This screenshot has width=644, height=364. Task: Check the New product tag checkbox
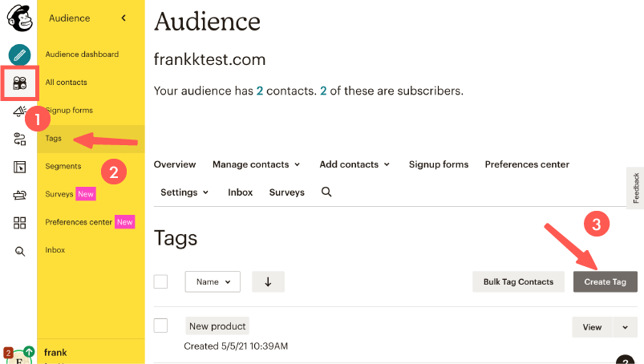160,326
